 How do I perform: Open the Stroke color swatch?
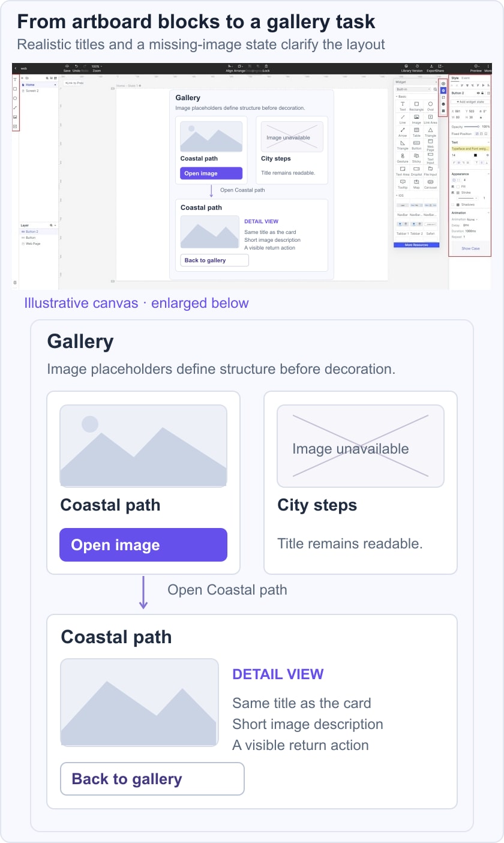pos(458,193)
